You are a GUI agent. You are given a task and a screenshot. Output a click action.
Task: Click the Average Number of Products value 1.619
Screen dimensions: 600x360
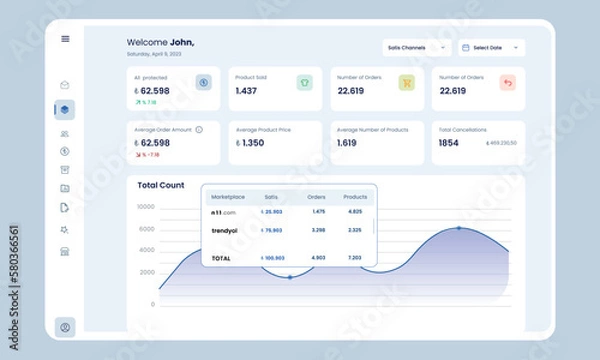pos(347,143)
